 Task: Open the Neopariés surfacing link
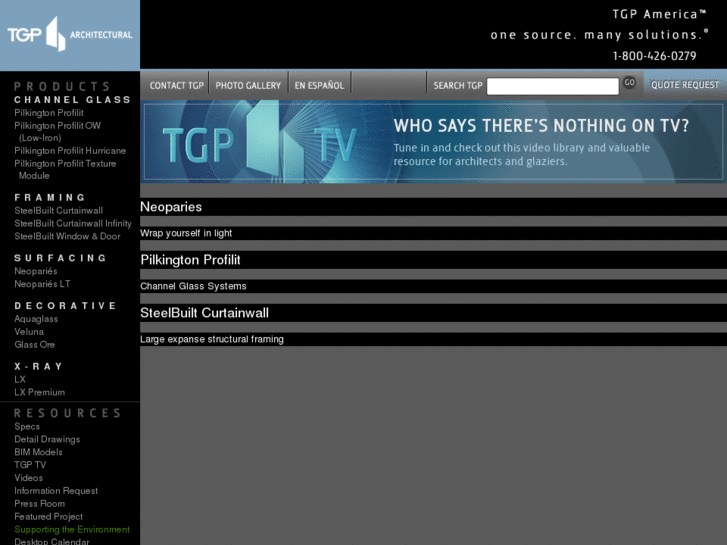[36, 271]
